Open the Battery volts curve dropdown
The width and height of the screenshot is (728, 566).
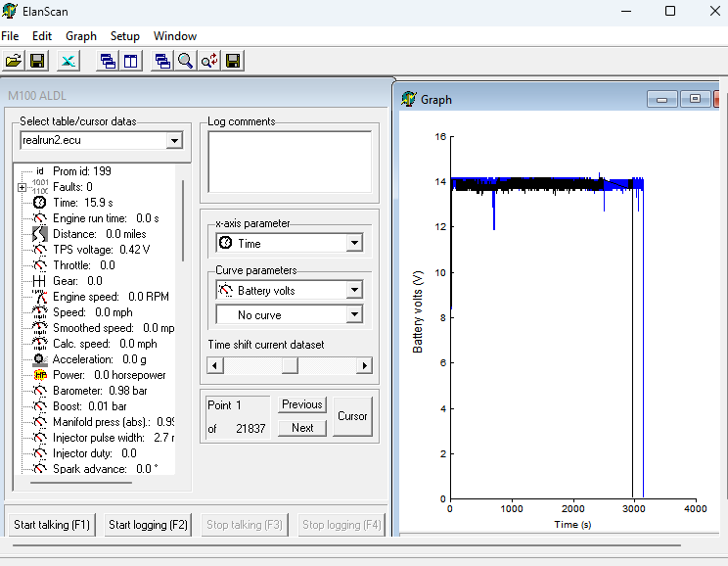pyautogui.click(x=354, y=290)
